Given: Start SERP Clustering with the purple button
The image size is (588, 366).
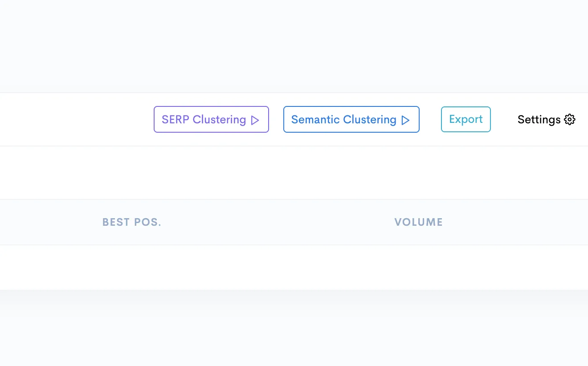Looking at the screenshot, I should click(211, 119).
